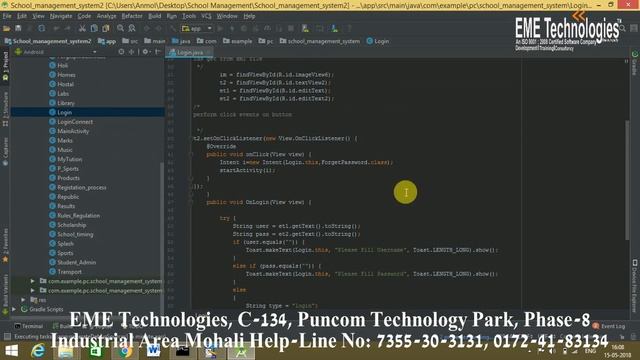Open the Build menu

point(154,16)
